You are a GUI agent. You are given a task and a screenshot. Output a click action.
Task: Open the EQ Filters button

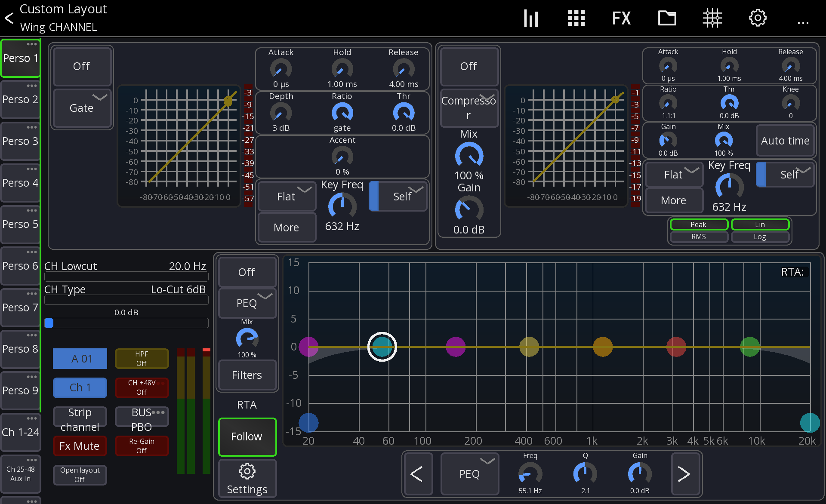[247, 375]
